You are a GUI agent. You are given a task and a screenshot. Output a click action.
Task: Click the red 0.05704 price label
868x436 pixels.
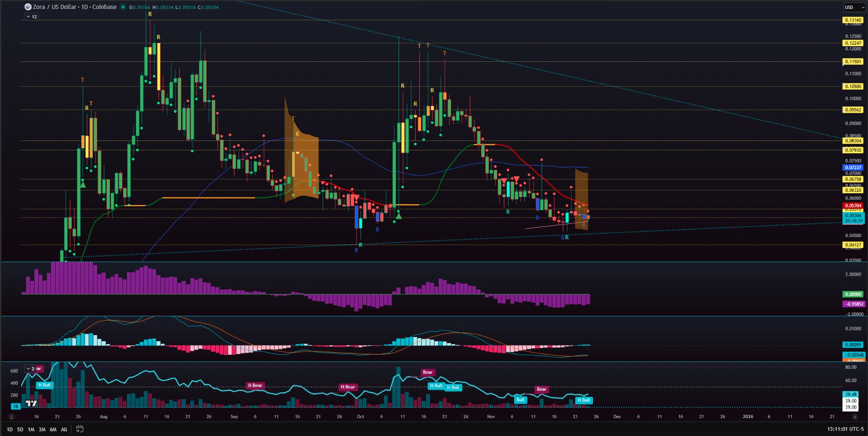point(853,206)
